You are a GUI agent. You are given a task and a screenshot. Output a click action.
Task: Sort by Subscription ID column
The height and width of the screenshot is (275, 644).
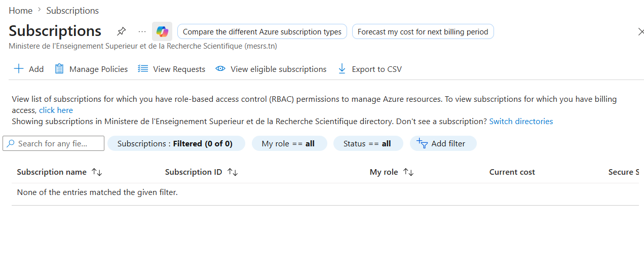tap(202, 172)
